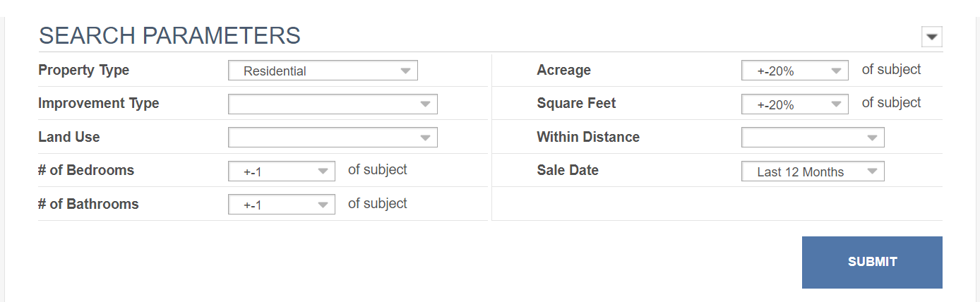Click the Property Type label
The width and height of the screenshot is (980, 302).
84,70
